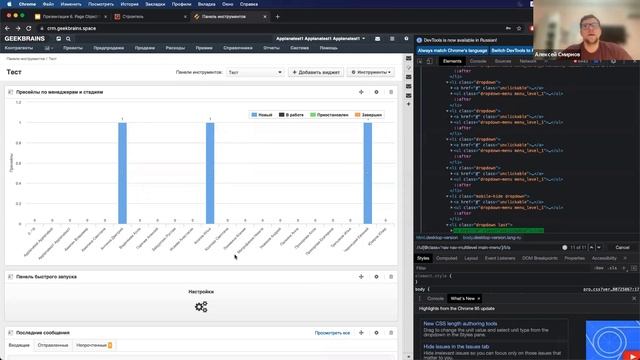This screenshot has height=360, width=640.
Task: Toggle the В работе series in chart legend
Action: pos(291,115)
